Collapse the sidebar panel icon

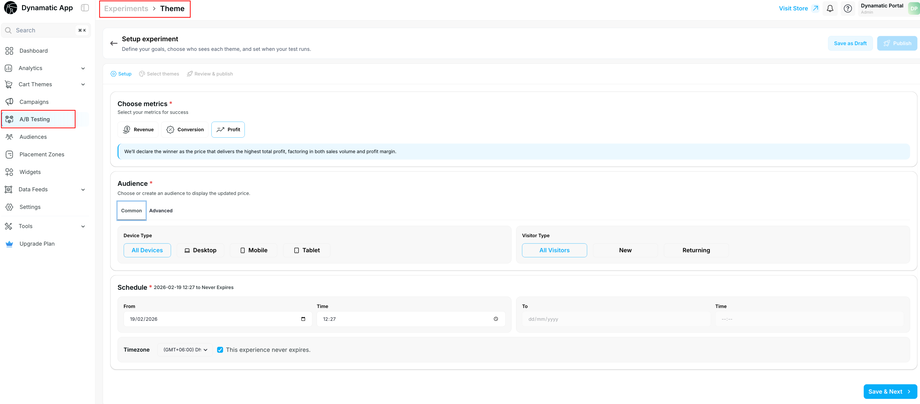(x=85, y=8)
